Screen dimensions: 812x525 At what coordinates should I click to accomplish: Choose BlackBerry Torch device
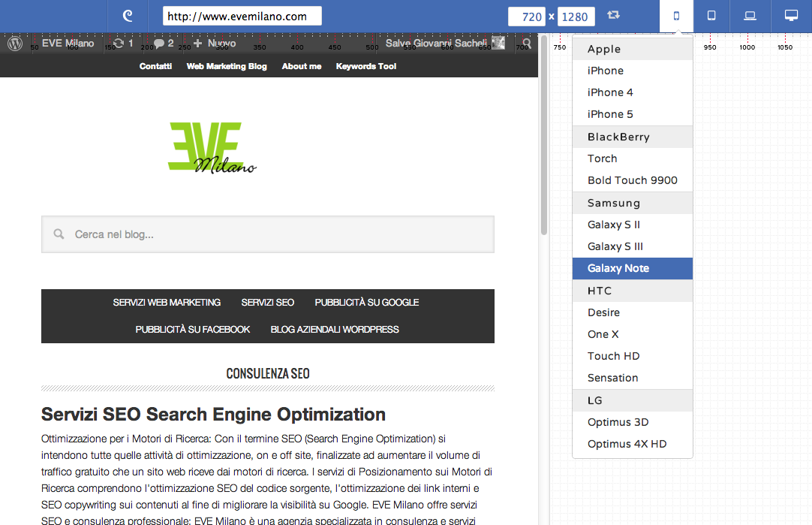tap(633, 158)
